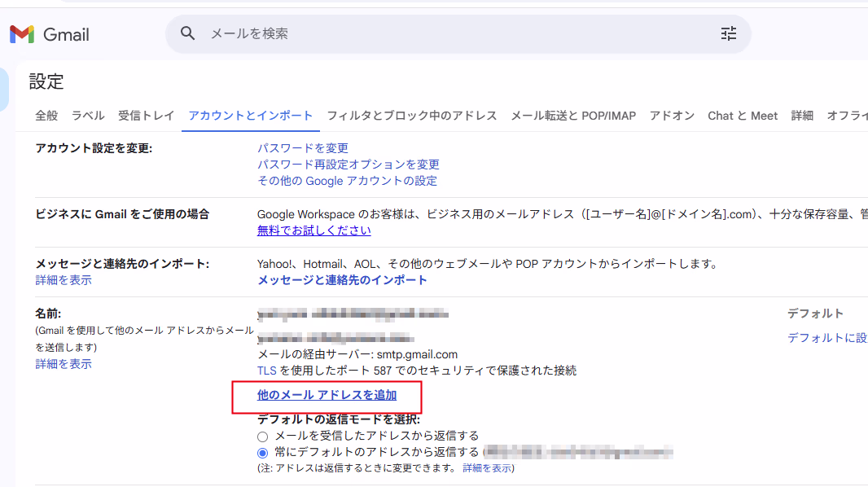This screenshot has width=868, height=487.
Task: Focus the メールを検索 search field
Action: click(458, 33)
